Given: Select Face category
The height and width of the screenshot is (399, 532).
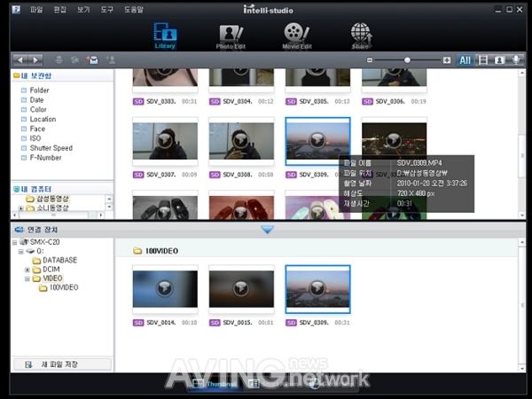Looking at the screenshot, I should [x=37, y=129].
